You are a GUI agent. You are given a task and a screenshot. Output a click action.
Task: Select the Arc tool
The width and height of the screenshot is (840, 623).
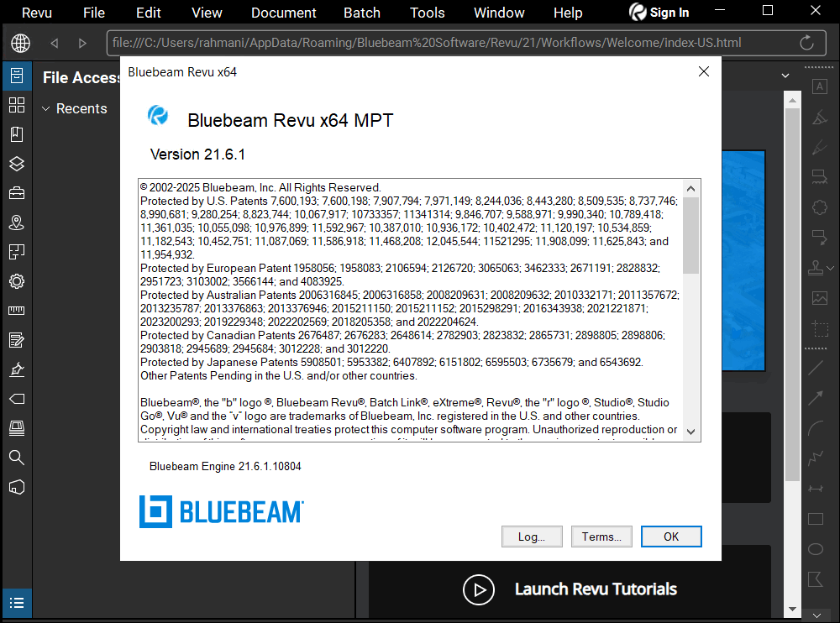tap(816, 428)
